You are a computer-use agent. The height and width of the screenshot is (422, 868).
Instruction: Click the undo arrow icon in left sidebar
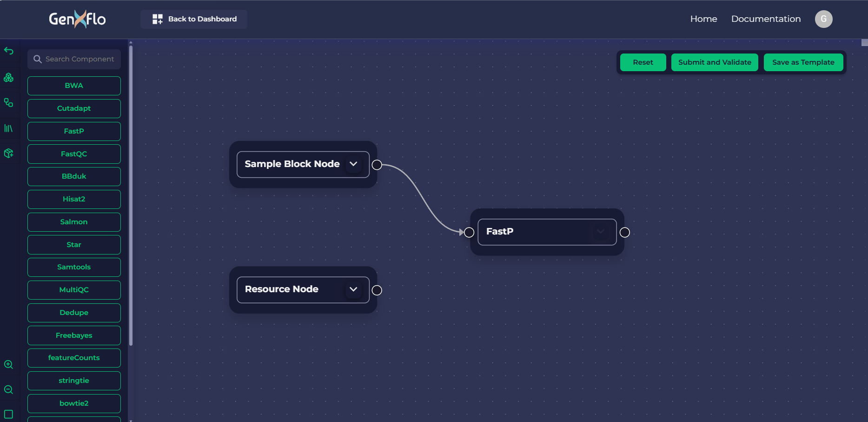point(8,51)
